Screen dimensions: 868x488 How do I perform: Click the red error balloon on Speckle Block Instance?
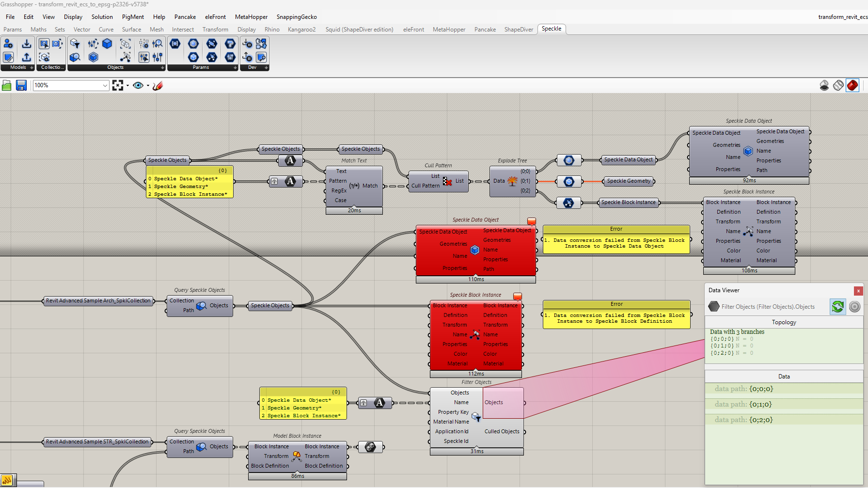click(518, 296)
